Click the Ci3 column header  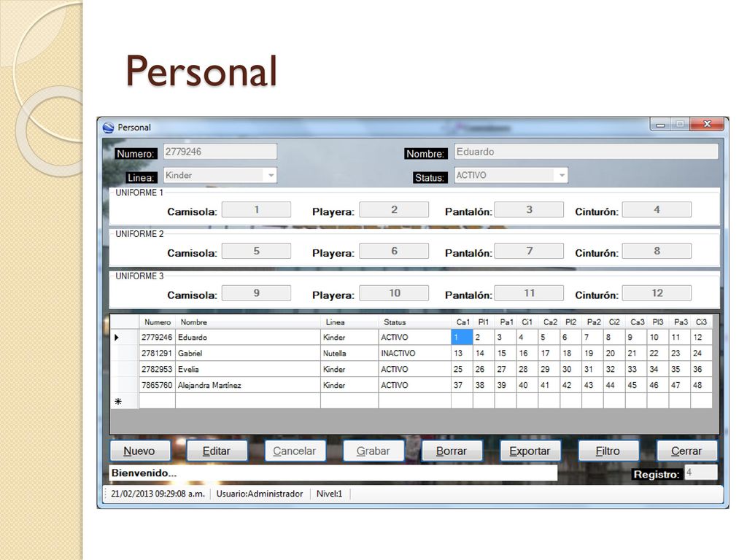tap(701, 322)
